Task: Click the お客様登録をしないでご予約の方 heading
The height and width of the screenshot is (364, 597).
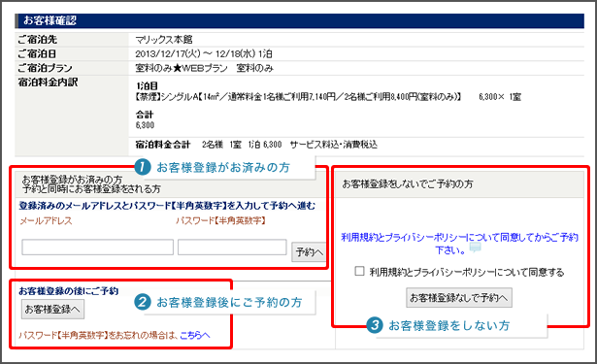Action: tap(408, 183)
